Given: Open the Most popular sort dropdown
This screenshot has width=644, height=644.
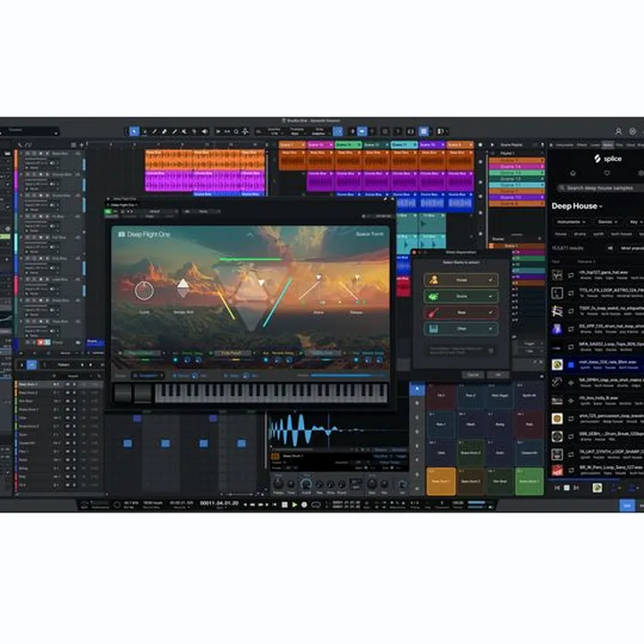Looking at the screenshot, I should (x=632, y=248).
